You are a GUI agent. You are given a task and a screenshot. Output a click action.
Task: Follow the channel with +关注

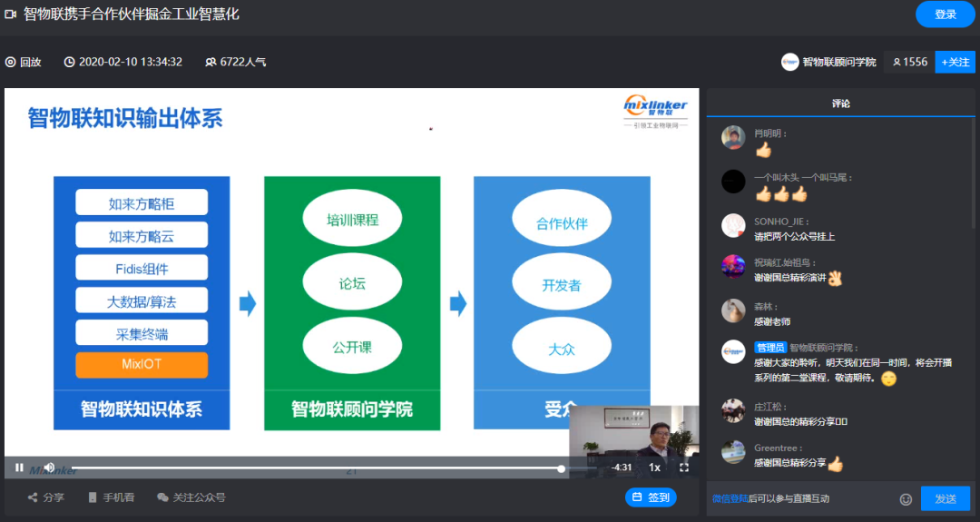click(x=955, y=62)
